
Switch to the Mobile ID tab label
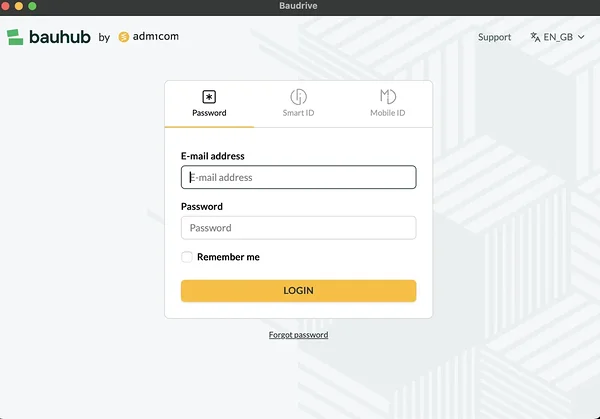[388, 113]
